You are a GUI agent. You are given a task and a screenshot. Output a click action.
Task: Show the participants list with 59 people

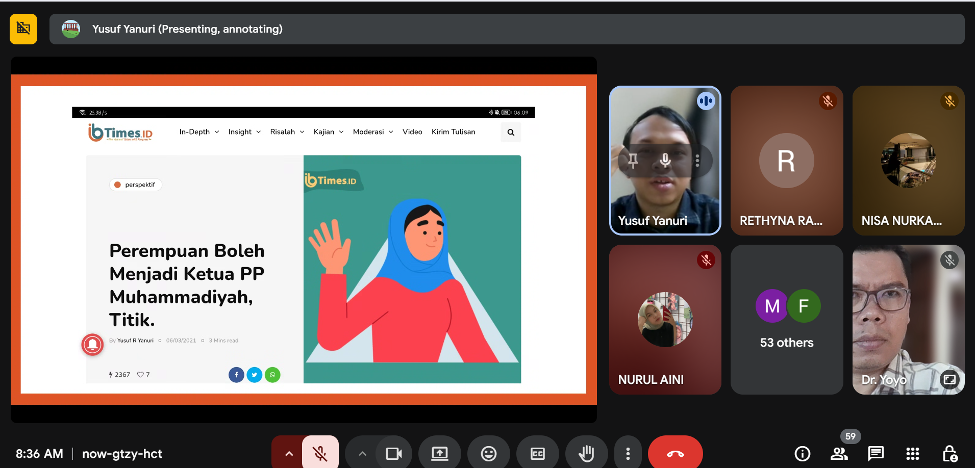839,453
